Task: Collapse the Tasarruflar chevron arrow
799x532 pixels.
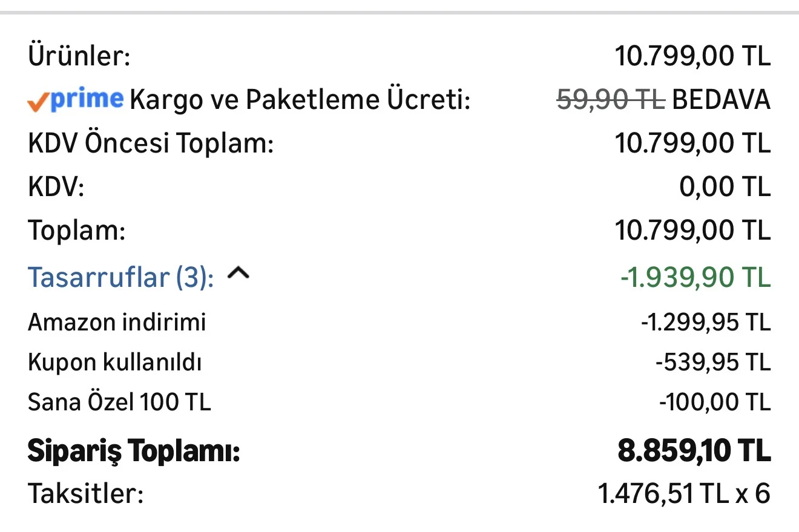Action: coord(238,274)
